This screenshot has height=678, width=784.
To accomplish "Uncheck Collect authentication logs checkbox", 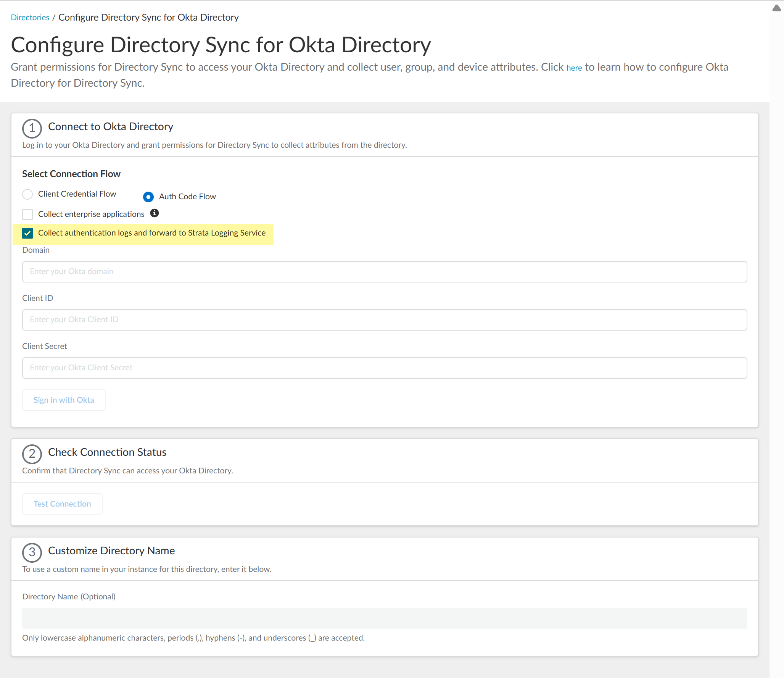I will click(27, 233).
